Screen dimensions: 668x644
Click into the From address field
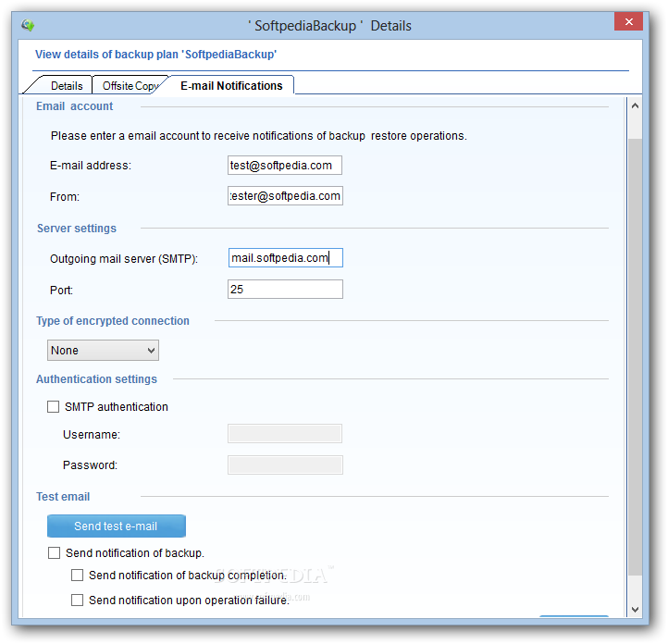pyautogui.click(x=285, y=196)
